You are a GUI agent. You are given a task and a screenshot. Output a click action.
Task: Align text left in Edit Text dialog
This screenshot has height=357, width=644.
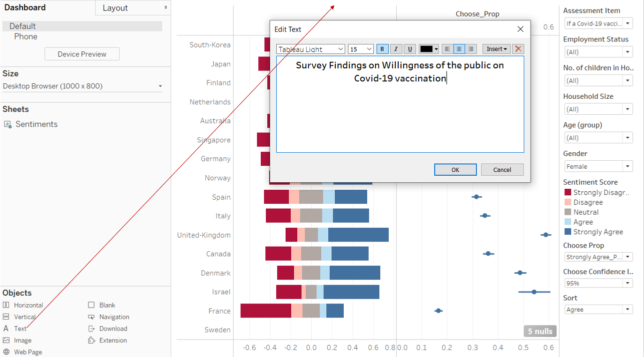[447, 49]
